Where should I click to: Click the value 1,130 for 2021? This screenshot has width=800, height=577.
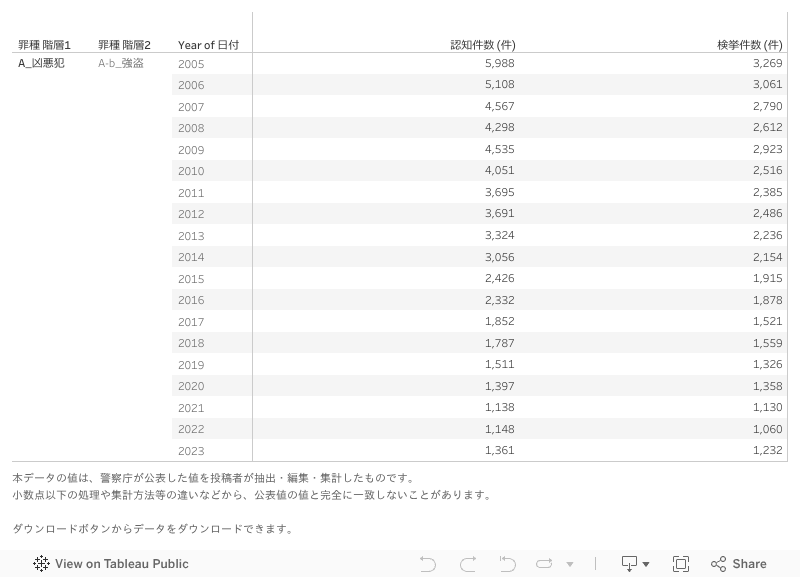(767, 408)
